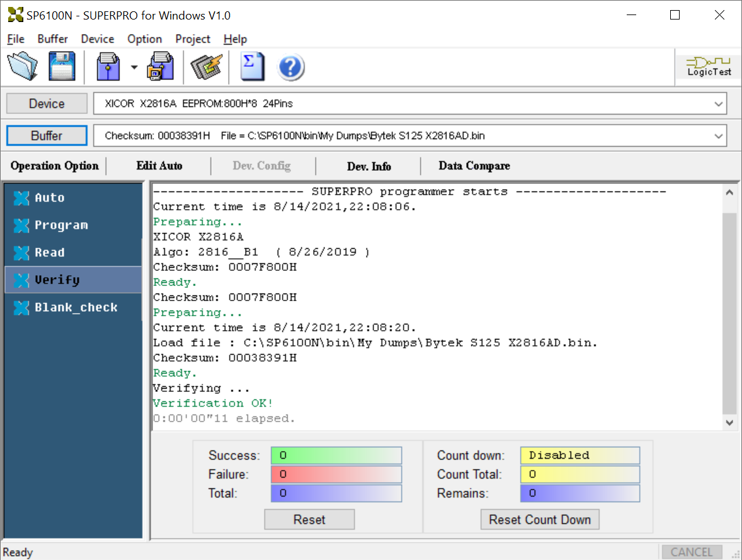Click the CANCEL button in status bar

691,552
